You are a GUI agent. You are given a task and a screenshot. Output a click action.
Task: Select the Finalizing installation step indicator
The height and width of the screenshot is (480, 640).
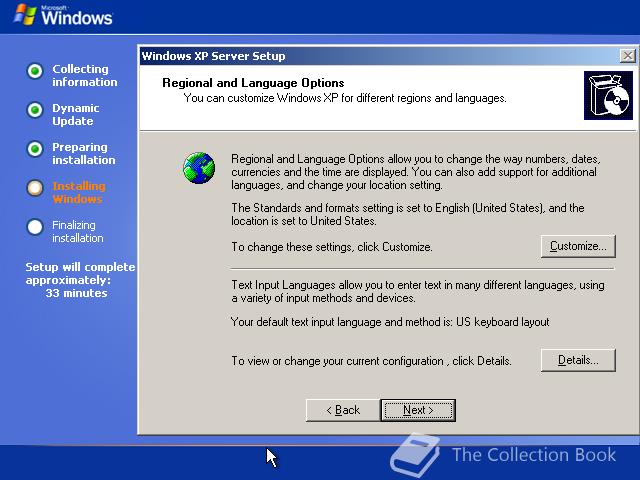[35, 227]
